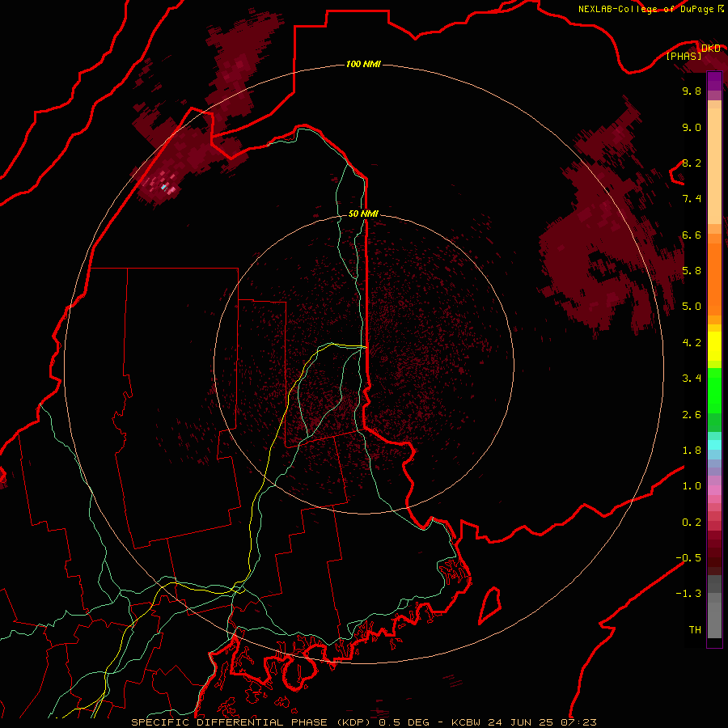The image size is (728, 728).
Task: Click the 9.0 scale value
Action: click(x=692, y=127)
